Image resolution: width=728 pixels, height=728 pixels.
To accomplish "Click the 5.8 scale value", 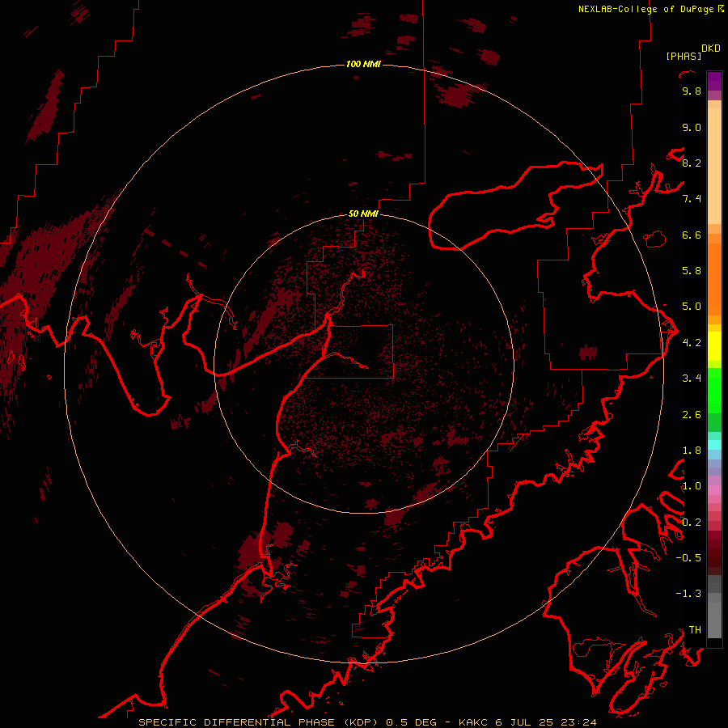I will point(692,270).
